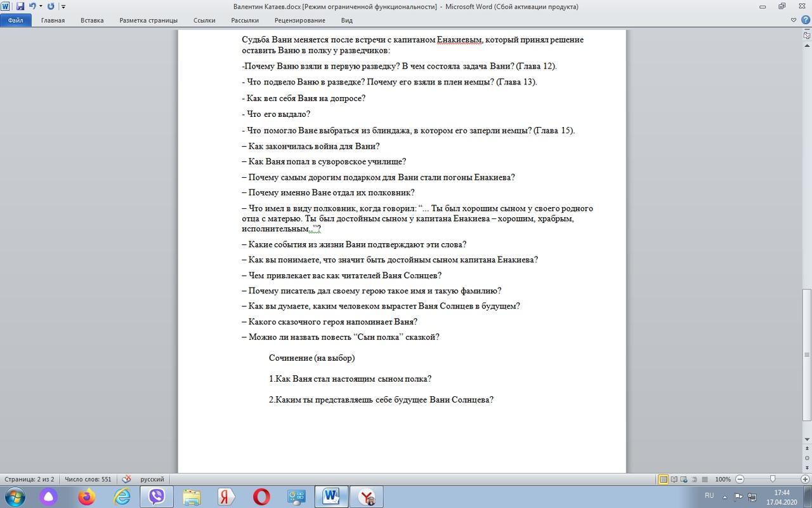Expand the collapsed ribbon
The width and height of the screenshot is (812, 508).
(x=794, y=20)
